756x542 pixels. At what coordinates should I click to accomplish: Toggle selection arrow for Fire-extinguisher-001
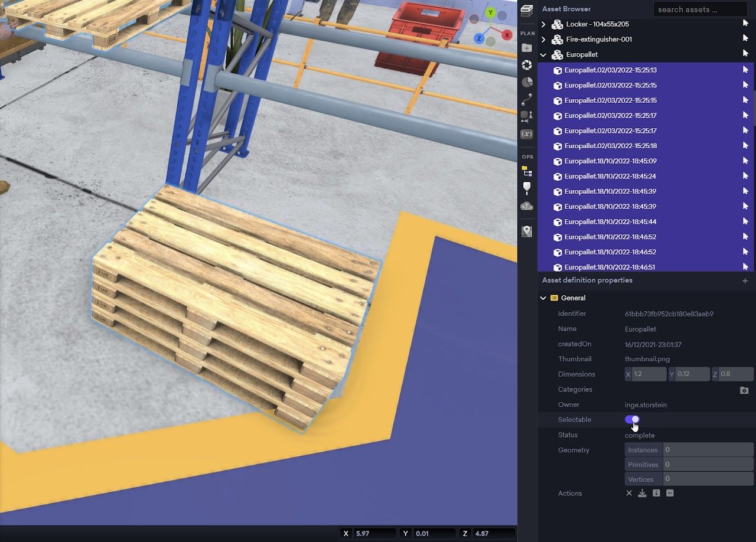(x=745, y=38)
